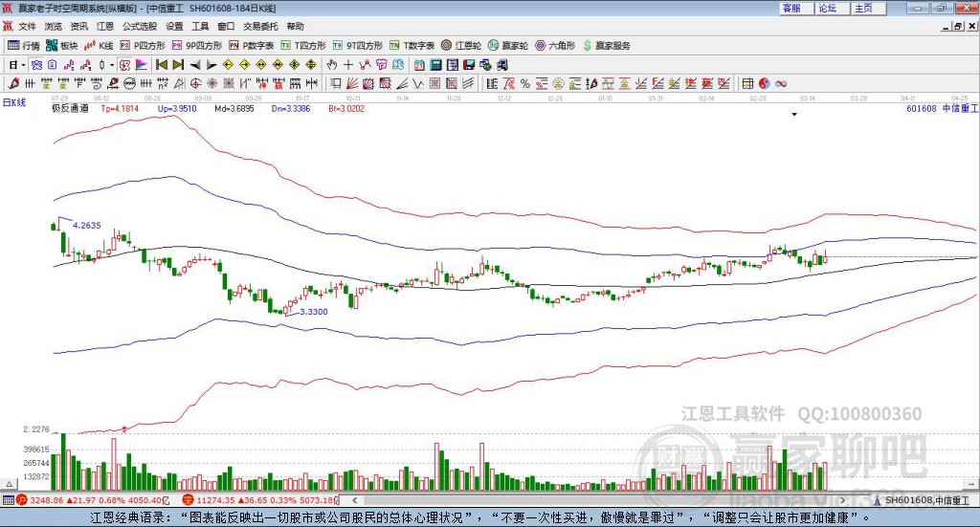
Task: Open the T数字表 tool
Action: tap(412, 46)
